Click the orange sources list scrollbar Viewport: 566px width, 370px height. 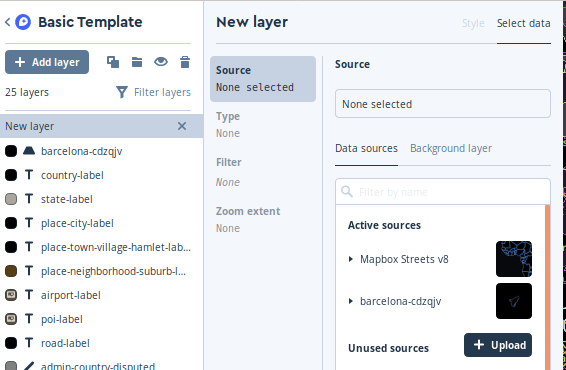(x=547, y=287)
